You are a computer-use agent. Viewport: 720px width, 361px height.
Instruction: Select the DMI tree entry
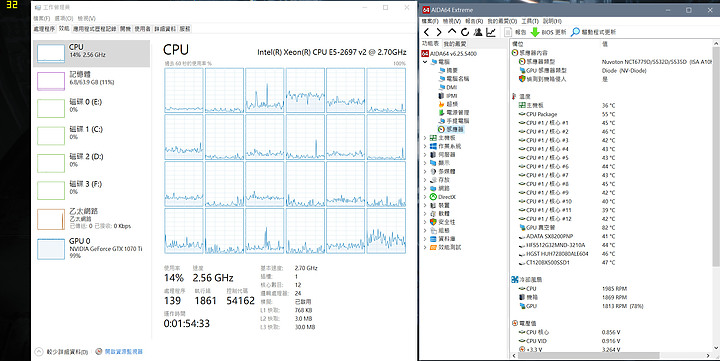[x=448, y=87]
